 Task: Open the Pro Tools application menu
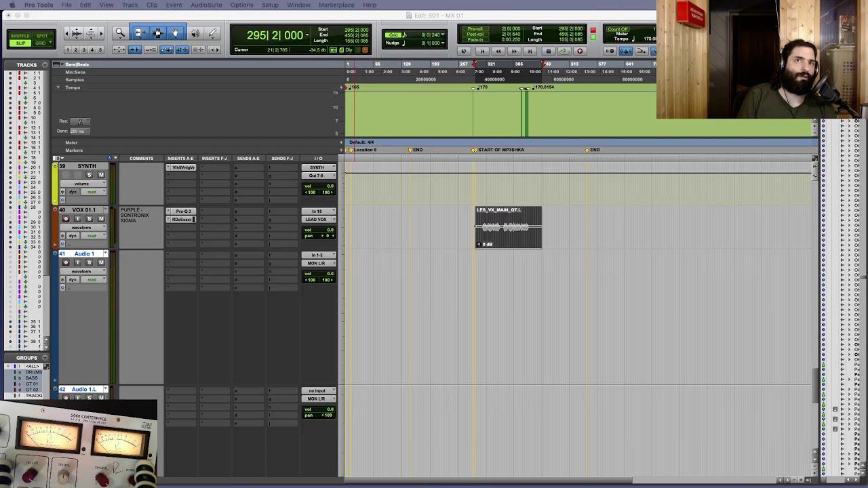(x=39, y=5)
